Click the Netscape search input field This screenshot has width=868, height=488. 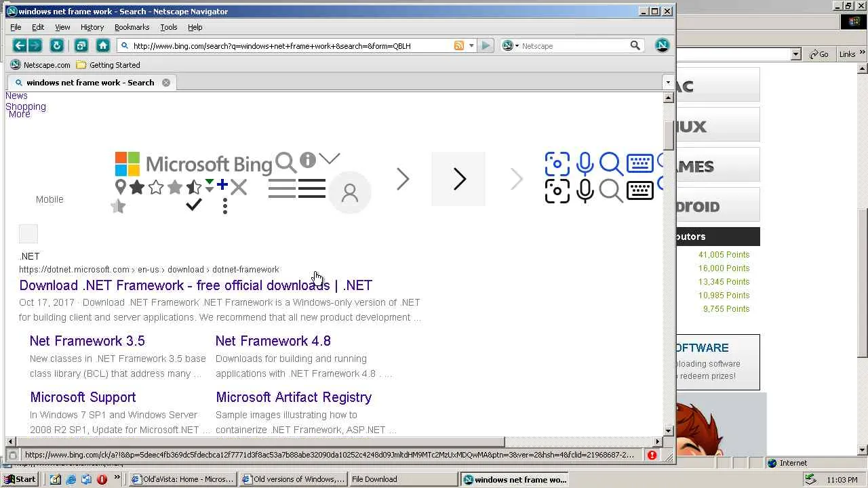click(x=574, y=45)
